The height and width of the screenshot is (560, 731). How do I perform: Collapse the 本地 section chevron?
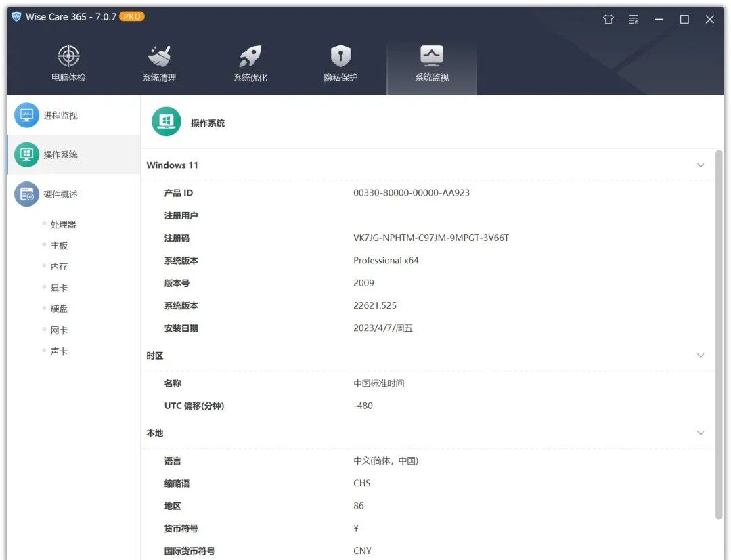click(701, 433)
